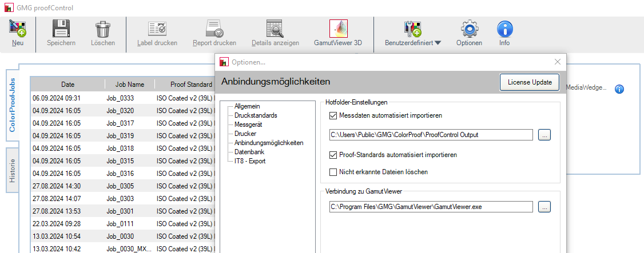644x253 pixels.
Task: Select the Job_0320 row
Action: 122,111
